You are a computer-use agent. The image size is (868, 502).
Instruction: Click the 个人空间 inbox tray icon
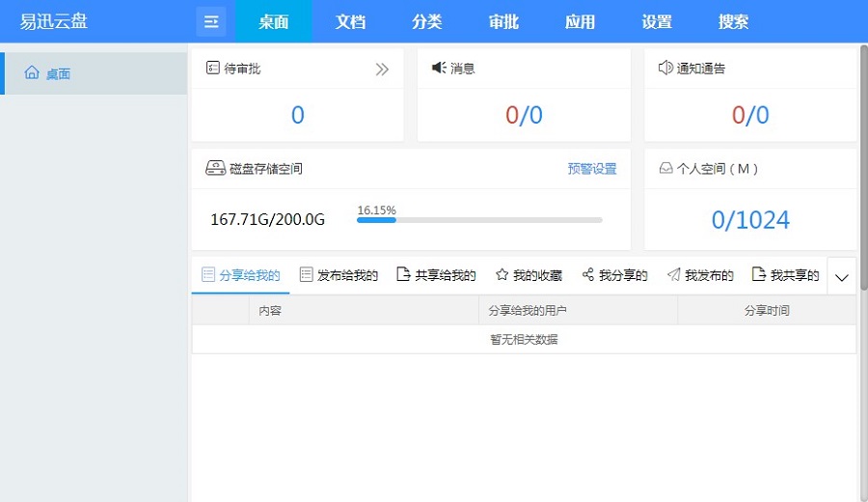(665, 168)
